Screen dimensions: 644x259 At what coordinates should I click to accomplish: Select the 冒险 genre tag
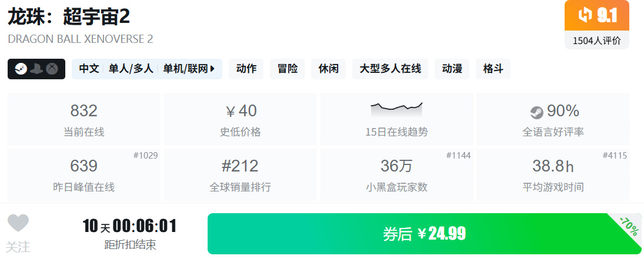click(x=288, y=69)
